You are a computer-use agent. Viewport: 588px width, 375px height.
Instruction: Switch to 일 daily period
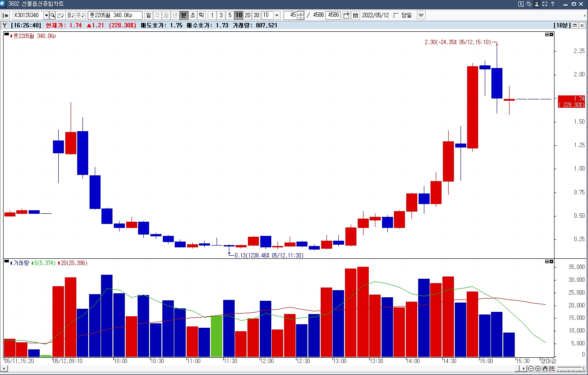(x=148, y=15)
